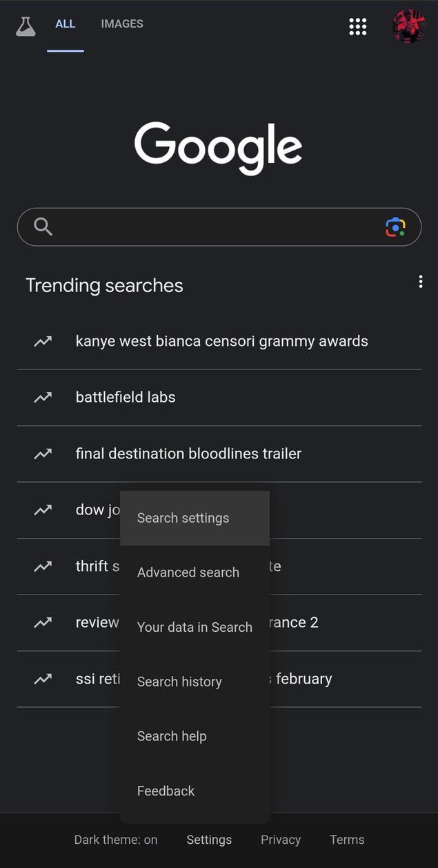Toggle dark theme off
The width and height of the screenshot is (438, 868).
116,840
